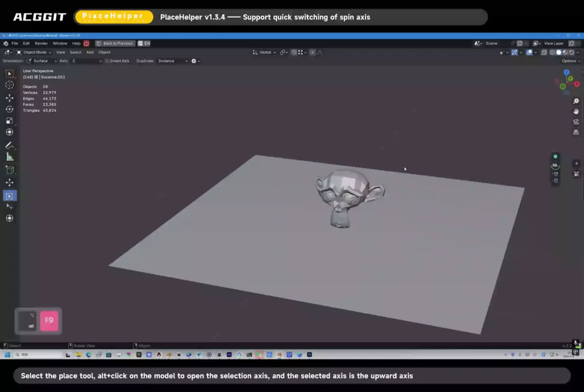Viewport: 584px width, 392px height.
Task: Open the Global transform orientation dropdown
Action: click(264, 52)
